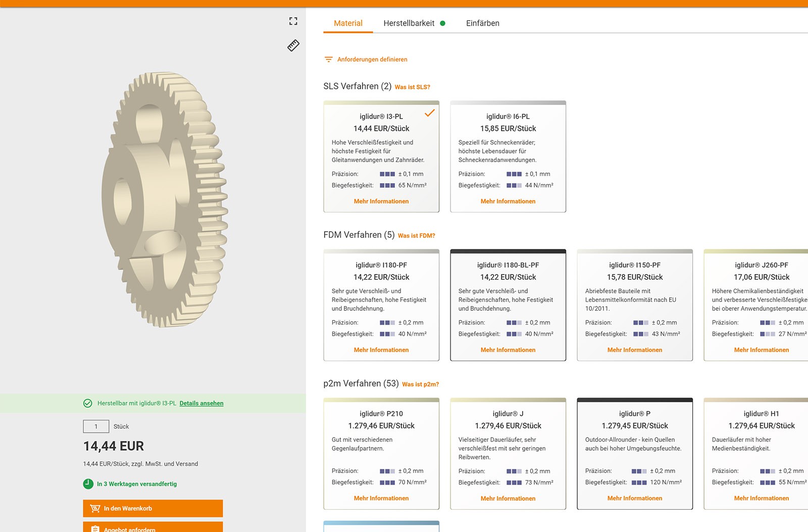
Task: Click the 15,78 EUR/Stück price
Action: pyautogui.click(x=635, y=277)
